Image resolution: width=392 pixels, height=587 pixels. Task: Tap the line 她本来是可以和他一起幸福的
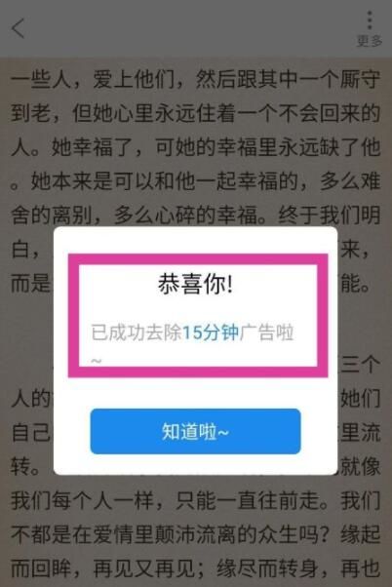pos(195,180)
